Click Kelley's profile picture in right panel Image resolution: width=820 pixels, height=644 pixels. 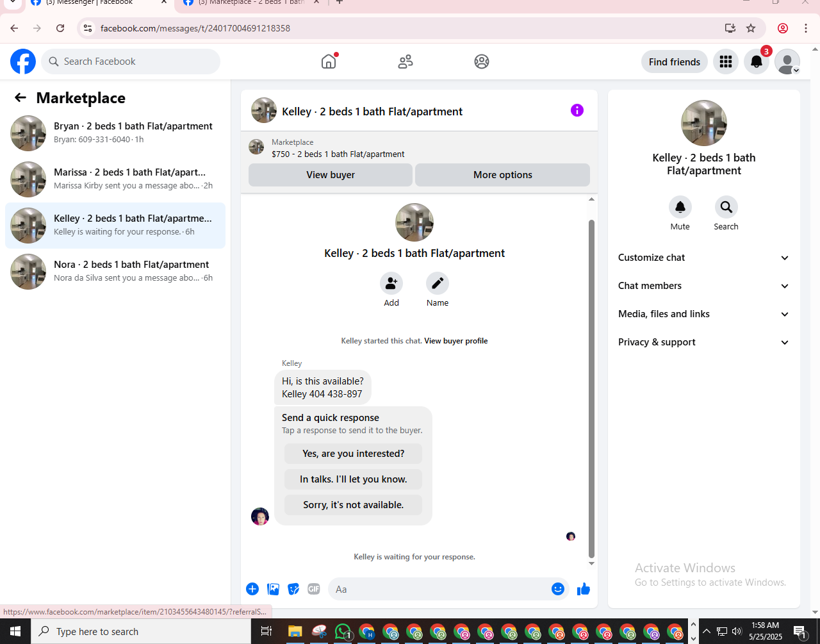pos(703,123)
